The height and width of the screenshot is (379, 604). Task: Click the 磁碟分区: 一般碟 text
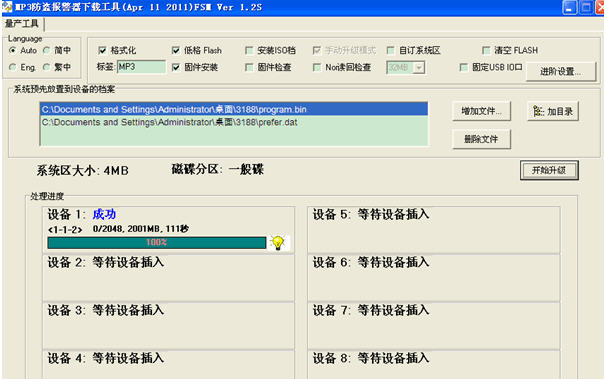(x=218, y=169)
